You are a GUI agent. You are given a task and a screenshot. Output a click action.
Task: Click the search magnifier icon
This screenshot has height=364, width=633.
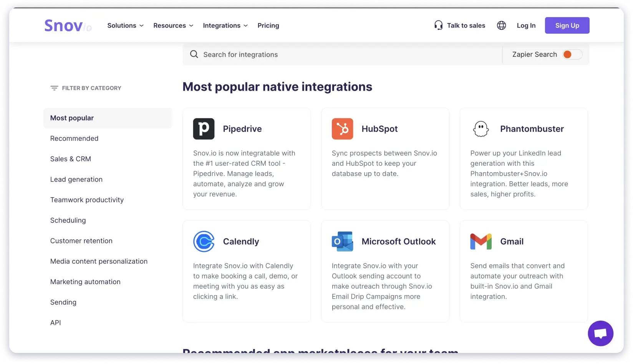(194, 54)
